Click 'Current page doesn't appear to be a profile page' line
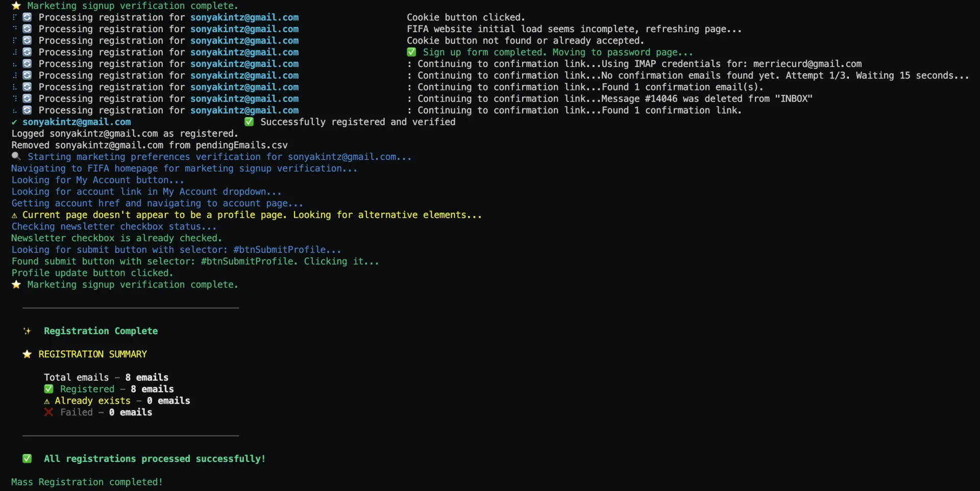980x491 pixels. click(x=252, y=215)
